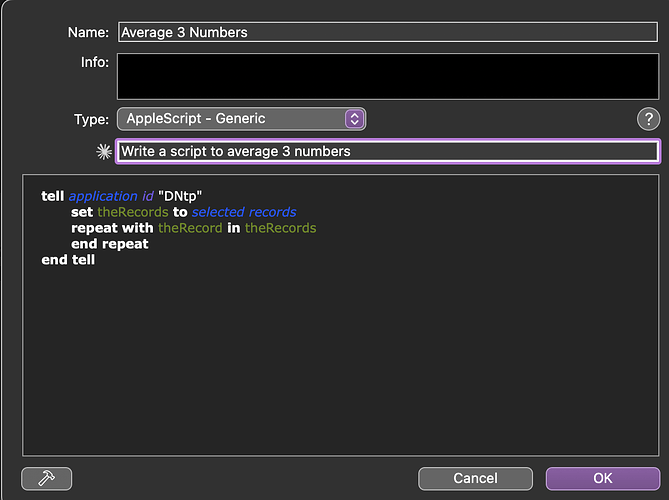The image size is (669, 500).
Task: Place cursor on the 'end repeat' line
Action: click(x=109, y=244)
